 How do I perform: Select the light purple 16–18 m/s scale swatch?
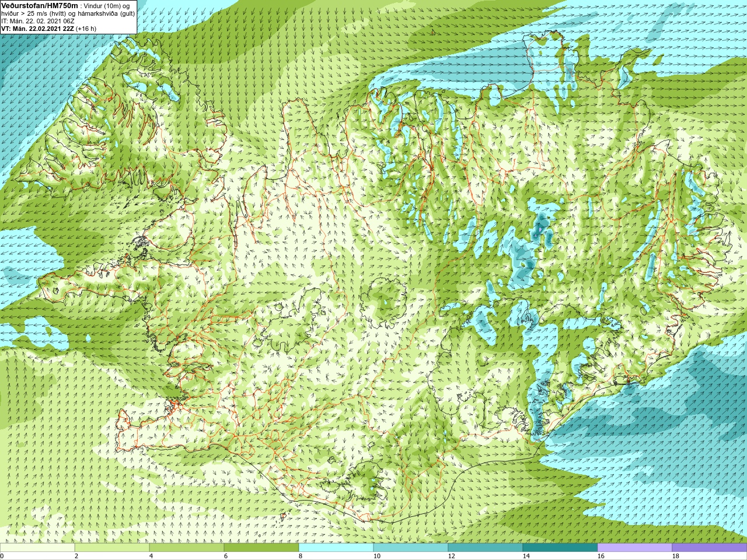pyautogui.click(x=635, y=548)
